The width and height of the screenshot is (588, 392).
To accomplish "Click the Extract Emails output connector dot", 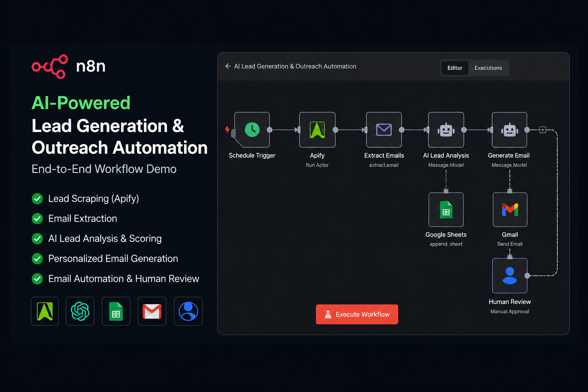I will pyautogui.click(x=402, y=130).
